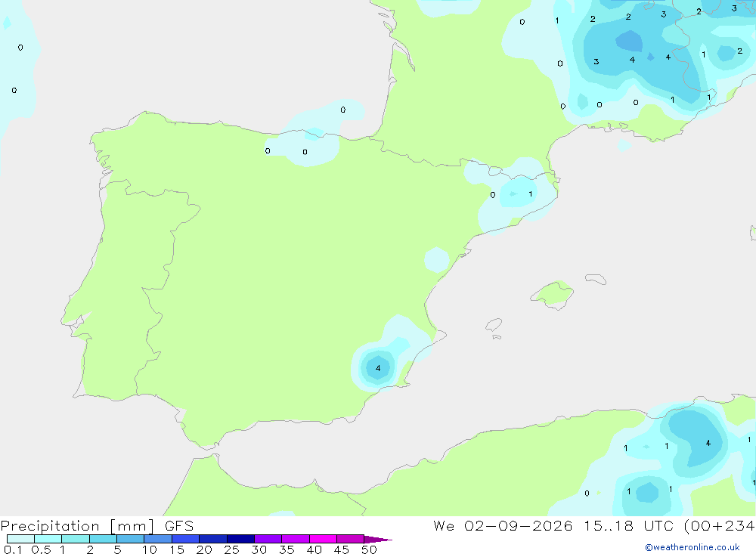Click the '35' legend scale label
The image size is (756, 554).
(x=287, y=549)
